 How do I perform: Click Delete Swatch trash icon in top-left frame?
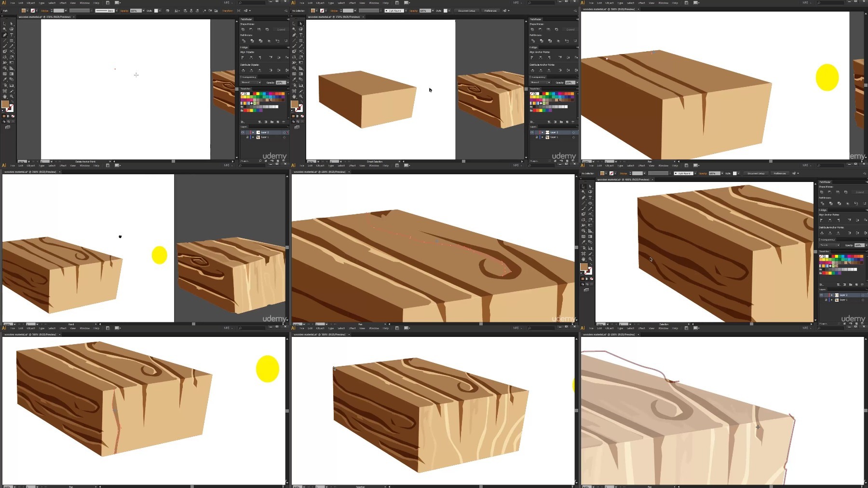(284, 122)
